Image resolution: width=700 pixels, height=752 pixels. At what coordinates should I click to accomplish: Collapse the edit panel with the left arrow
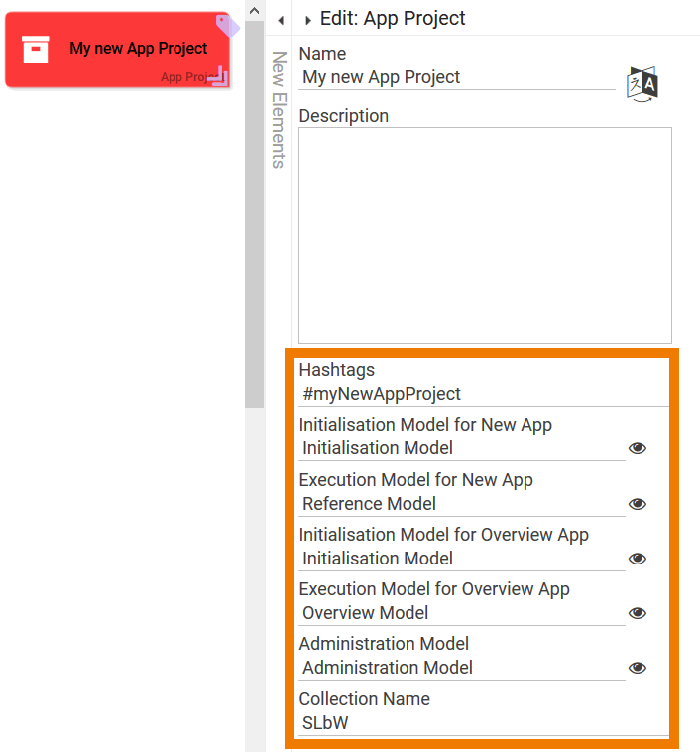coord(281,20)
